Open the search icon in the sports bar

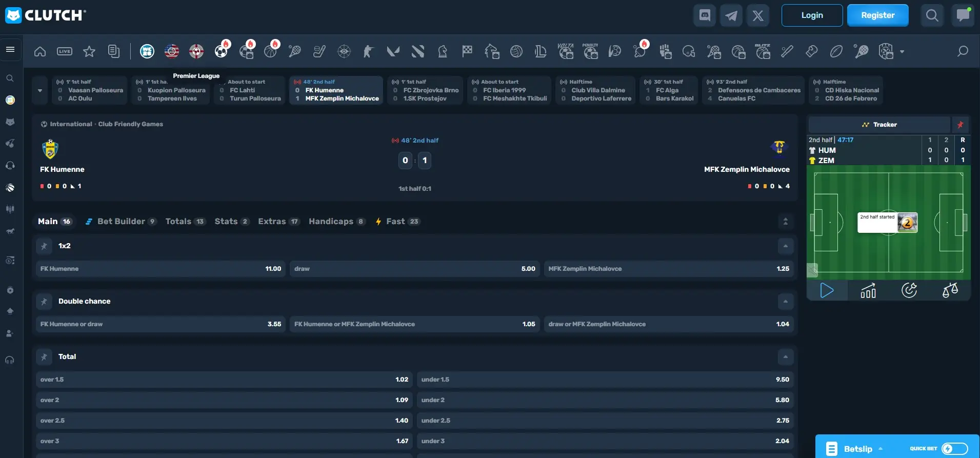coord(963,51)
